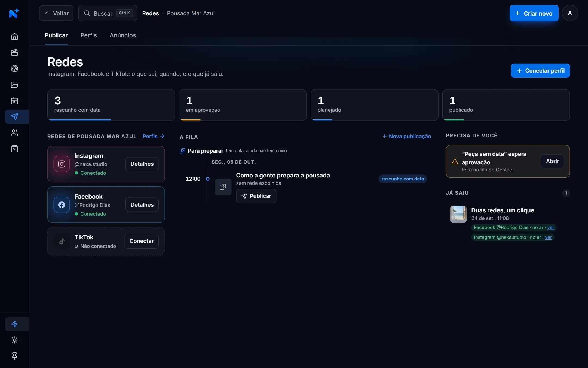The height and width of the screenshot is (368, 588).
Task: Select the 1 publicado card
Action: (506, 105)
